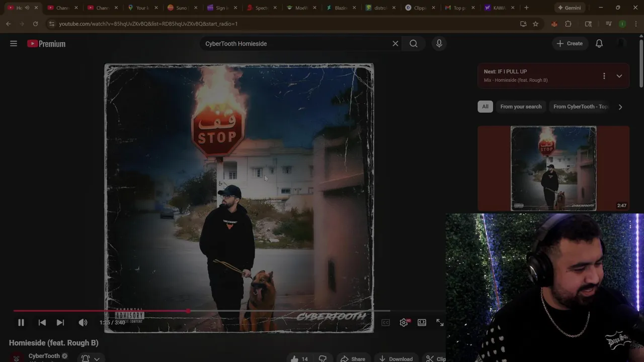
Task: Go to YouTube Premium home logo
Action: (46, 44)
